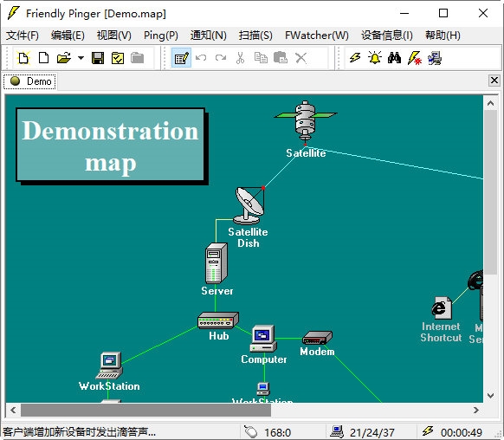This screenshot has height=440, width=504.
Task: Select the Satellite device on map
Action: pos(306,122)
